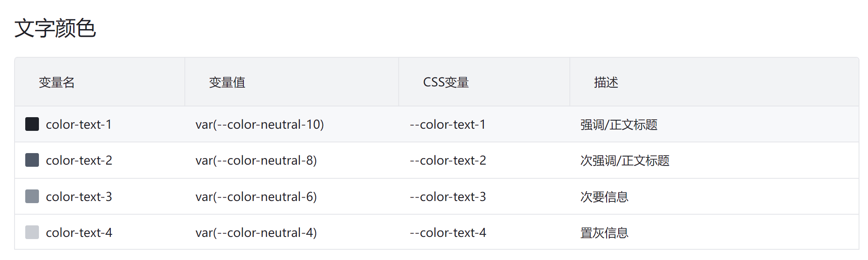
Task: Click the var(--color-neutral-10) value cell
Action: pos(260,124)
